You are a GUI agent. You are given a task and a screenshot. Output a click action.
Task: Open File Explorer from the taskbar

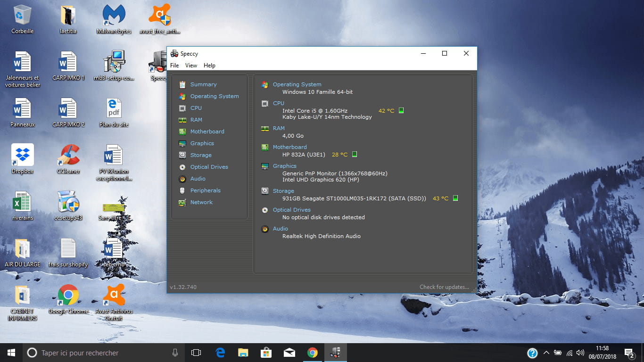click(x=243, y=353)
